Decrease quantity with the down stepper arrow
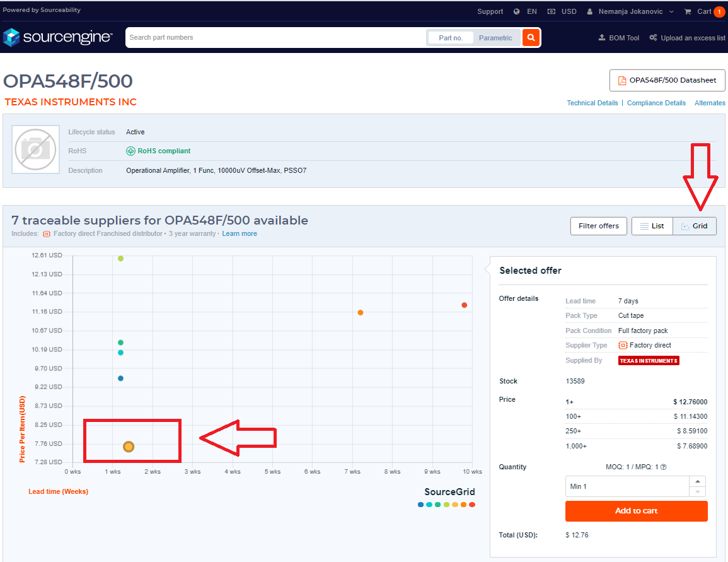The width and height of the screenshot is (728, 562). pyautogui.click(x=697, y=492)
